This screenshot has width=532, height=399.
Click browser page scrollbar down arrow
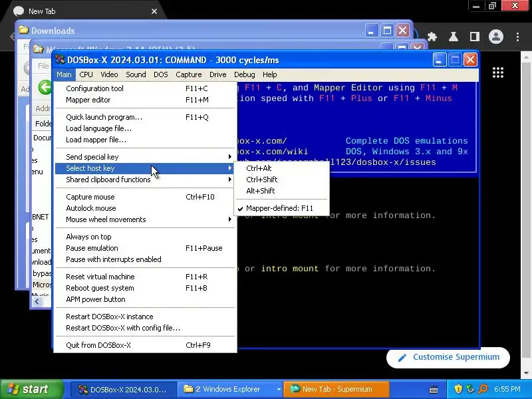pyautogui.click(x=527, y=373)
